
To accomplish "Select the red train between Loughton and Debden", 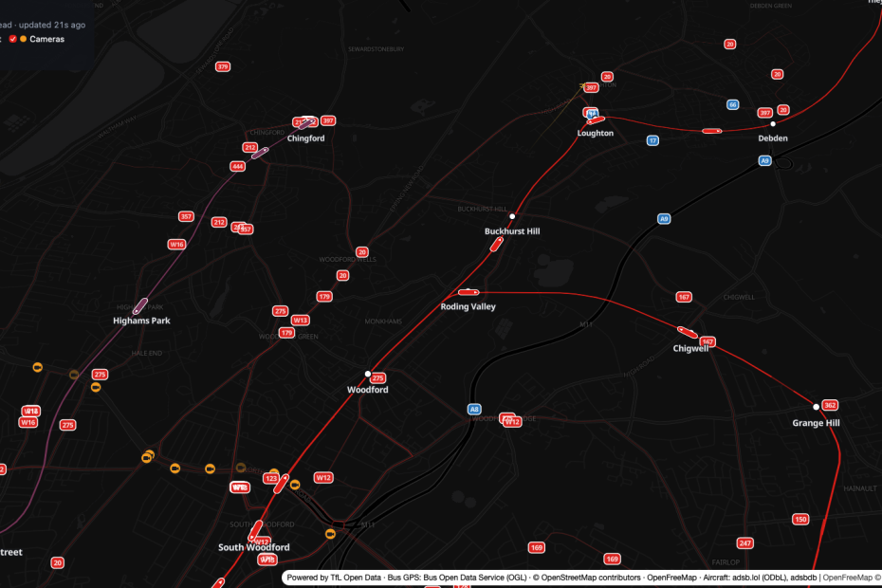I will (x=711, y=131).
